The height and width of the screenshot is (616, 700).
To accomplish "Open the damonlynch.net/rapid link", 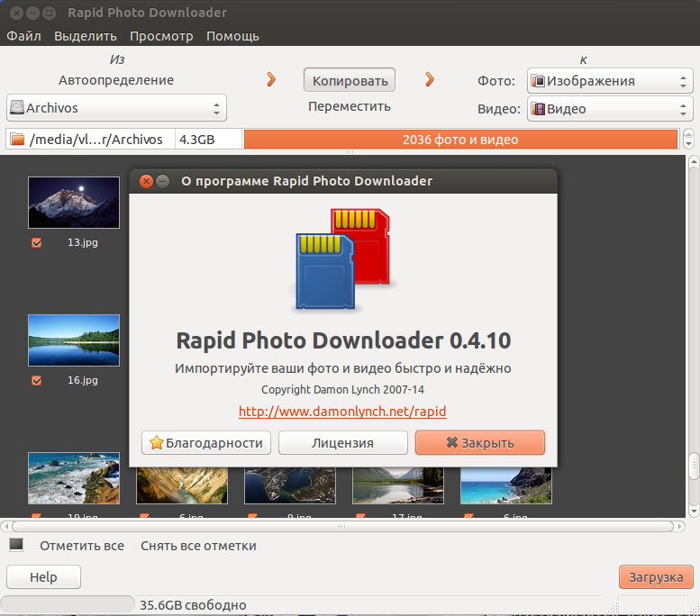I will [342, 411].
